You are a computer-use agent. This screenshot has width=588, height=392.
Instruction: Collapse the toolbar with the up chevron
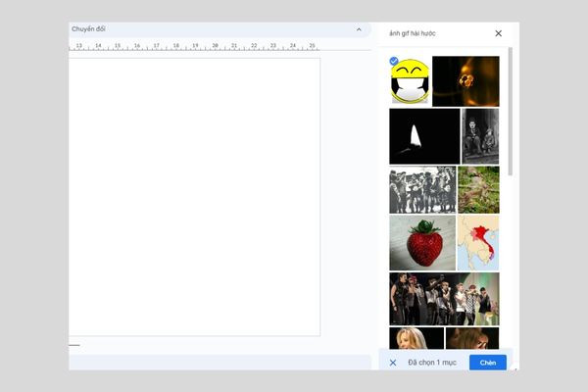pos(359,29)
